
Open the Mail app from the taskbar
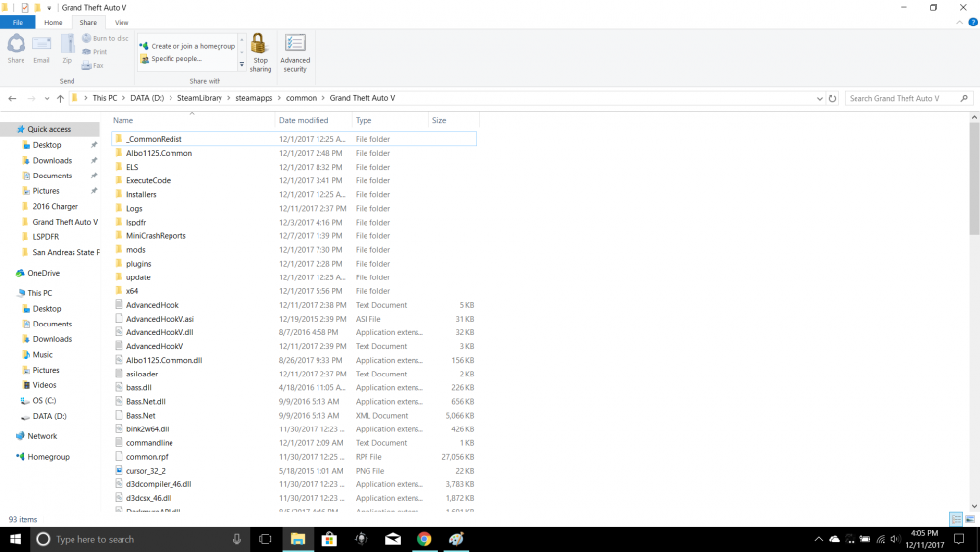pyautogui.click(x=393, y=539)
